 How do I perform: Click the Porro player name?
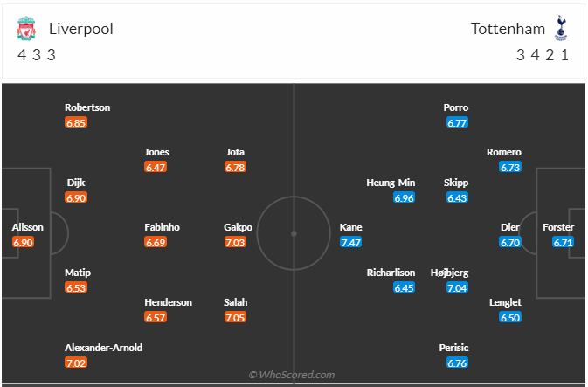[455, 107]
